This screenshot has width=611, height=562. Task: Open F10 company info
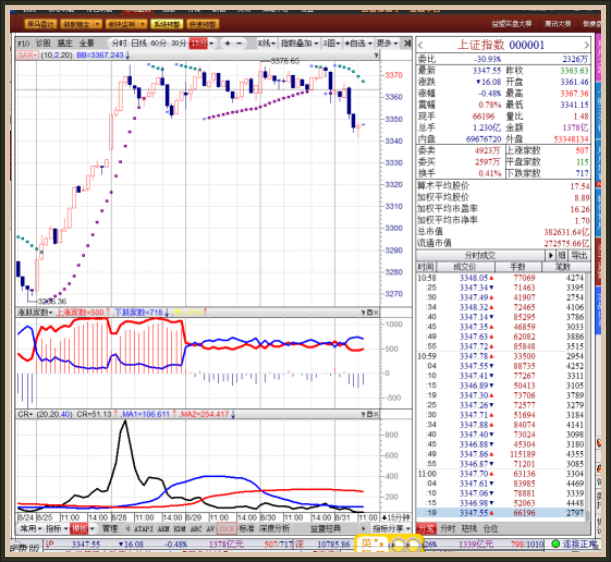pos(23,43)
